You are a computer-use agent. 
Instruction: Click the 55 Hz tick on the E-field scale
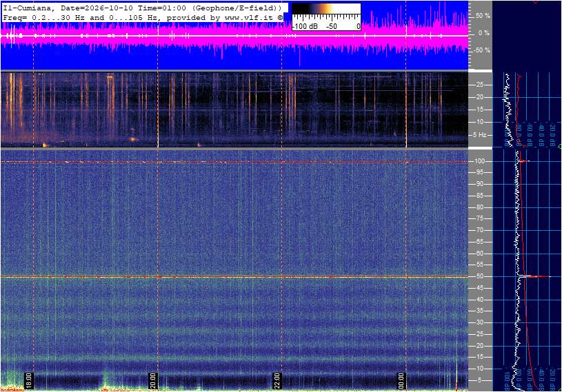pyautogui.click(x=479, y=265)
